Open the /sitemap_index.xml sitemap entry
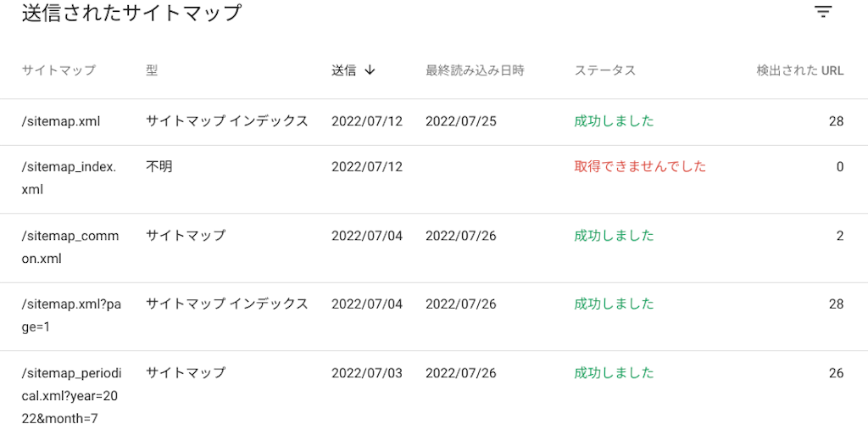The height and width of the screenshot is (424, 868). coord(70,178)
